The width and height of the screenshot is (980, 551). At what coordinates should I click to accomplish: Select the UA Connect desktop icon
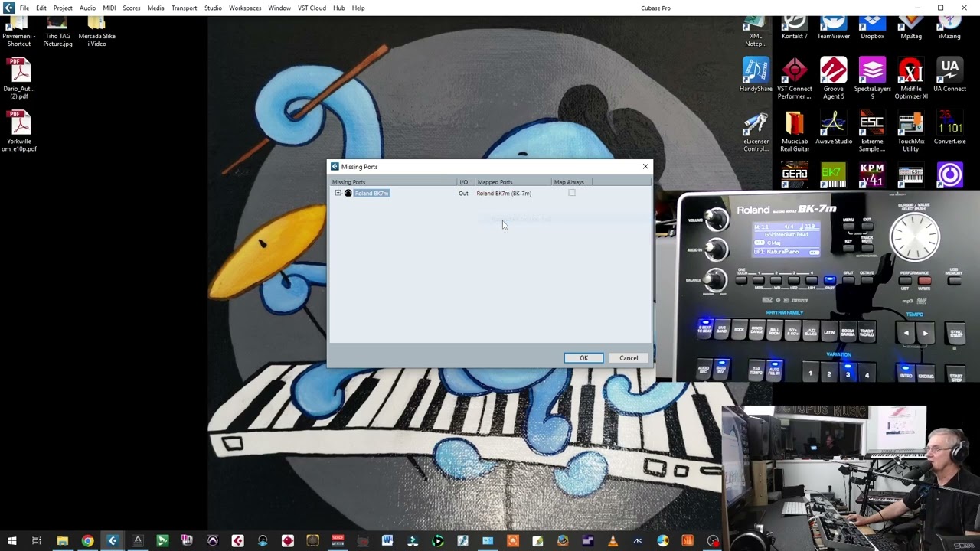pyautogui.click(x=949, y=74)
